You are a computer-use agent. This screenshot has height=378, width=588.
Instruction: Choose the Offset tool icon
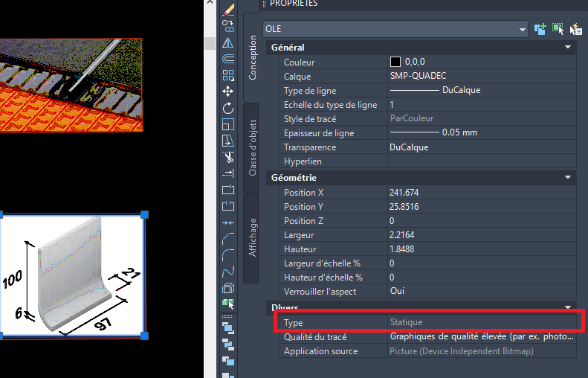[x=228, y=59]
